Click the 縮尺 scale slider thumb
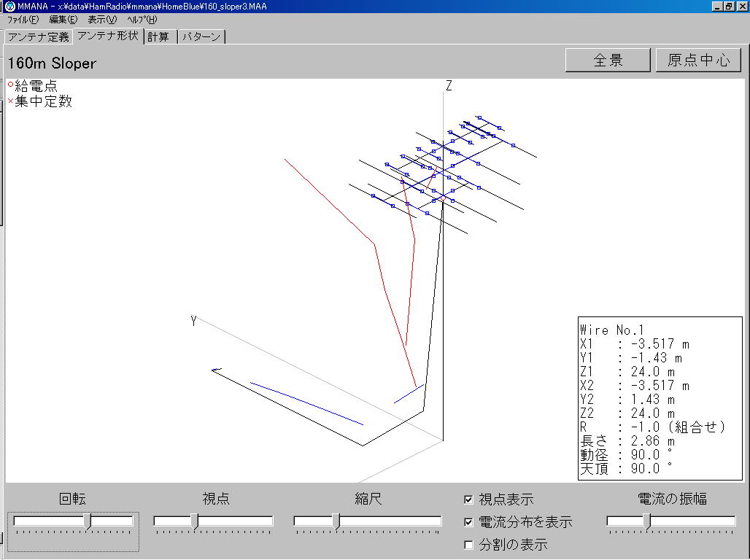 pos(336,521)
